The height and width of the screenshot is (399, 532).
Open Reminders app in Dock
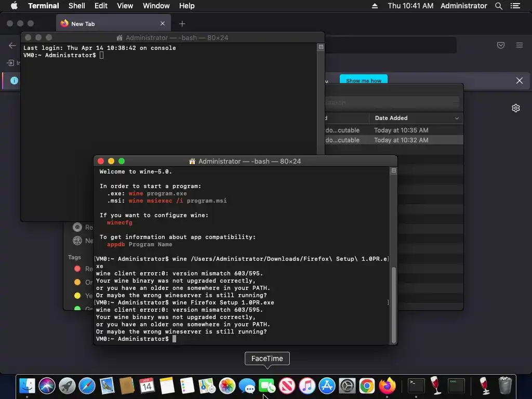coord(187,386)
